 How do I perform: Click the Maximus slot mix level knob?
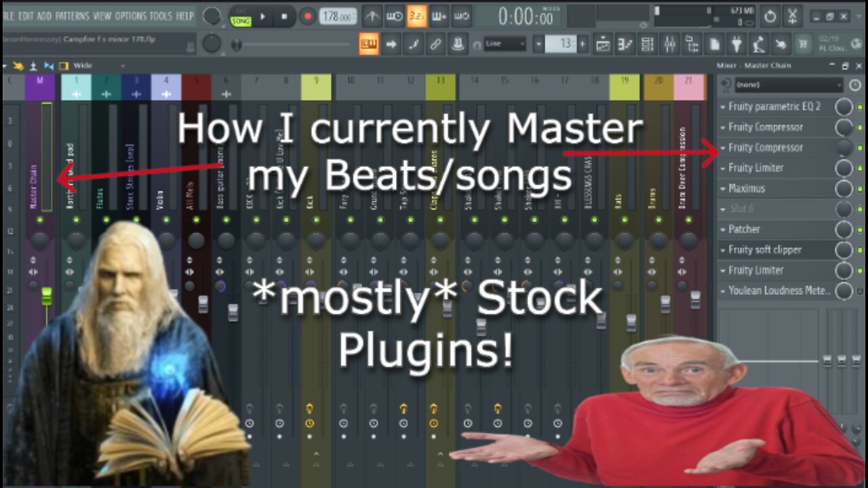pyautogui.click(x=844, y=188)
